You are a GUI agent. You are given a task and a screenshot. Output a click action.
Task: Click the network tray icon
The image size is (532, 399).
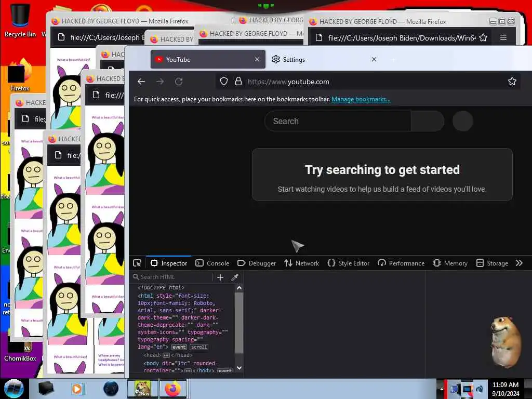pyautogui.click(x=467, y=389)
